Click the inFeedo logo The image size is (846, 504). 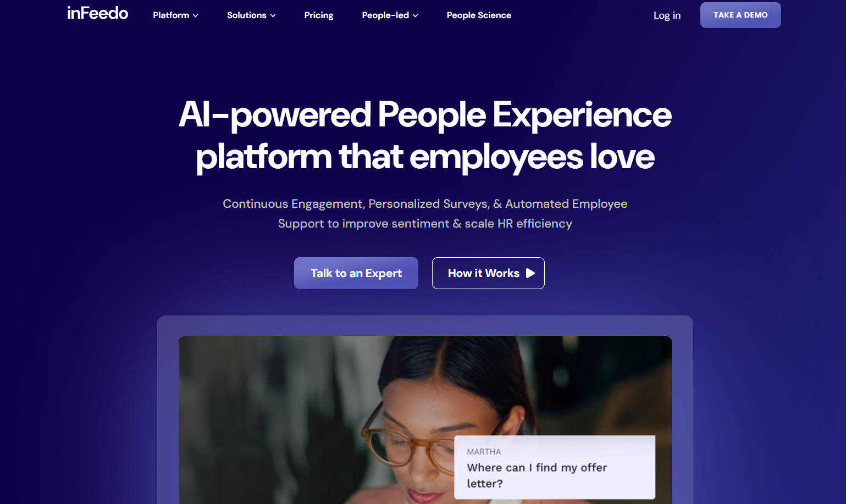coord(98,13)
